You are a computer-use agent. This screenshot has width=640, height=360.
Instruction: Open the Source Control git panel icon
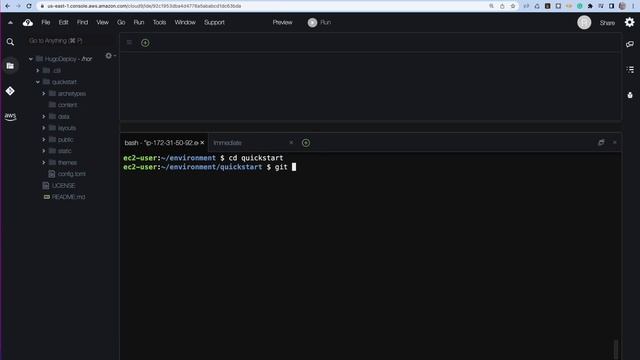(10, 91)
